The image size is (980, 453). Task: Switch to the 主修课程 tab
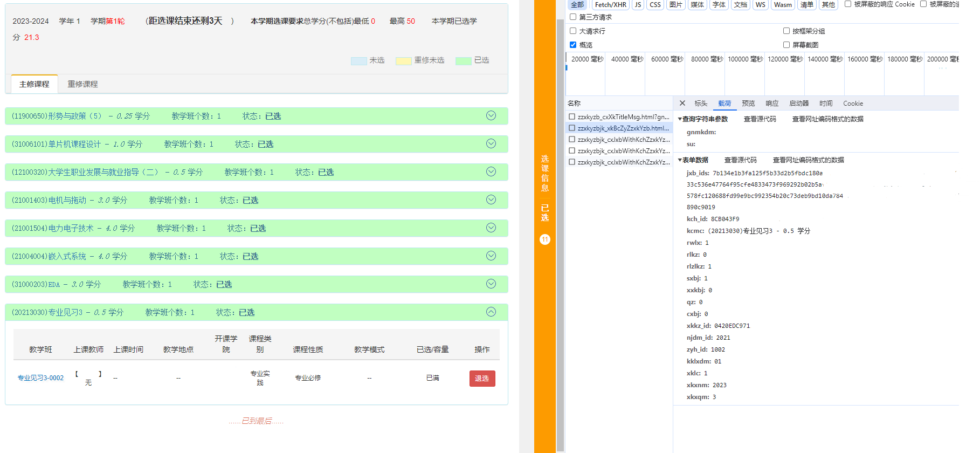34,84
